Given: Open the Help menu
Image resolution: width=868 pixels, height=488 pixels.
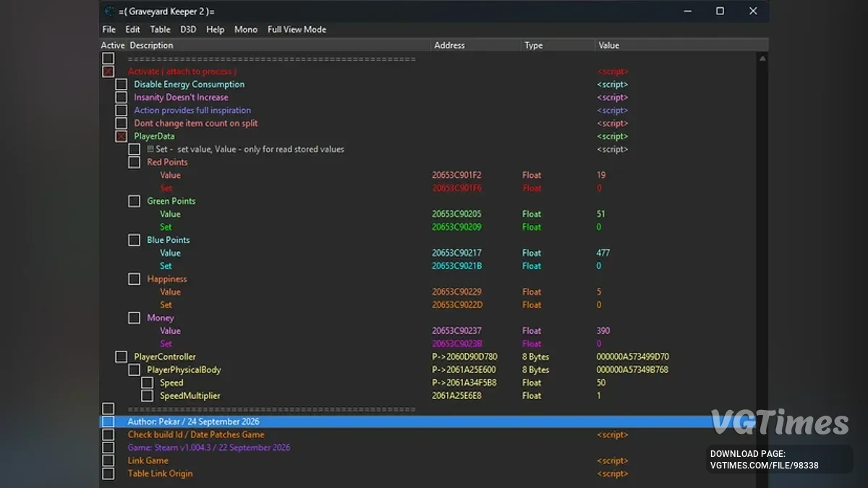Looking at the screenshot, I should (x=215, y=30).
